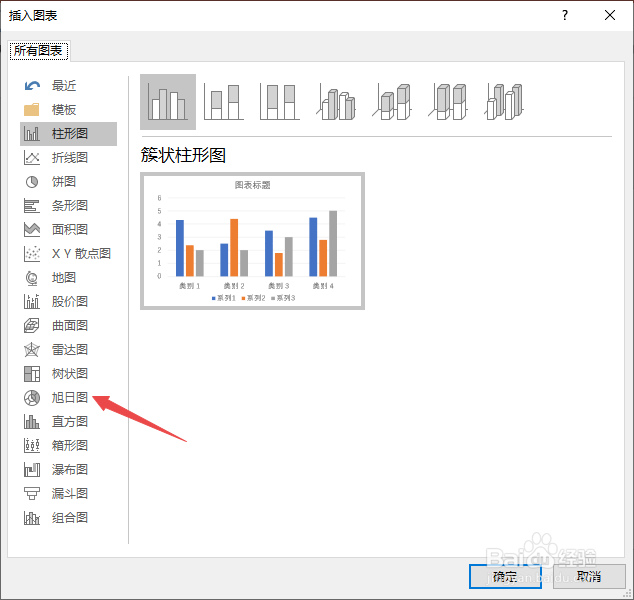Select the 3-D Clustered Column subtype icon

click(336, 102)
